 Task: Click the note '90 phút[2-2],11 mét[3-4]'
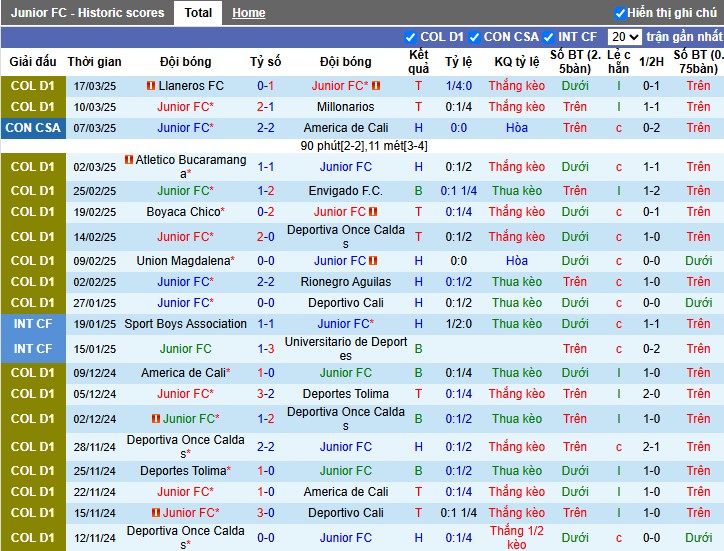coord(363,146)
